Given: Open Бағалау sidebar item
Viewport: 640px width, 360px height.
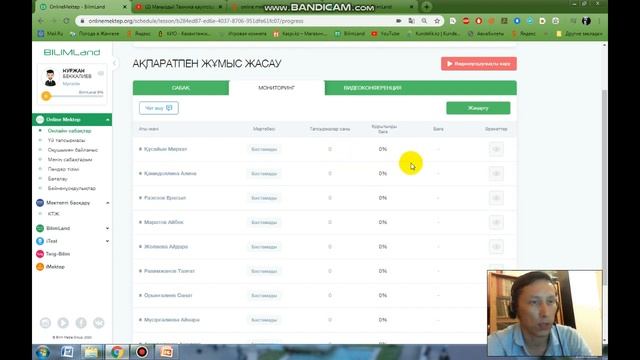Looking at the screenshot, I should tap(58, 179).
